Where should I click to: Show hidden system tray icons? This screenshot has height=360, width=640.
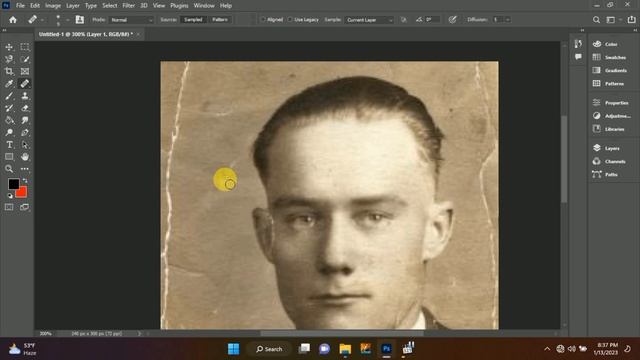[x=547, y=349]
